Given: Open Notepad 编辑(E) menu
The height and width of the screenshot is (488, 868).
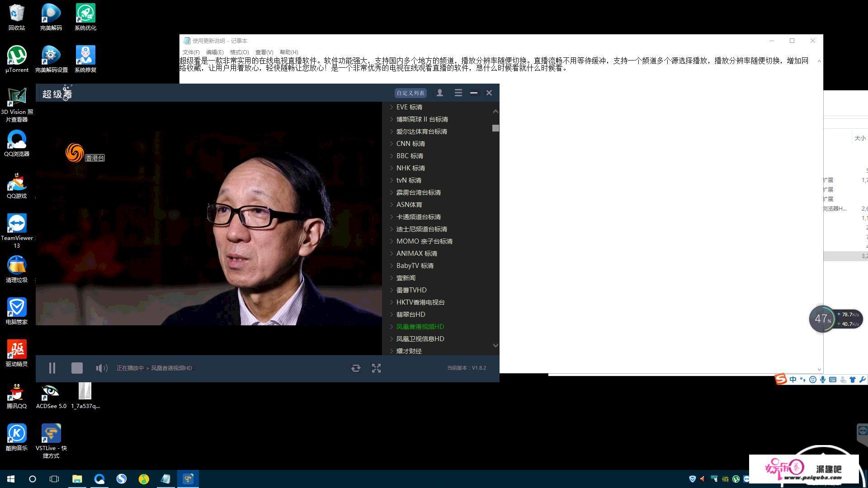Looking at the screenshot, I should 215,52.
